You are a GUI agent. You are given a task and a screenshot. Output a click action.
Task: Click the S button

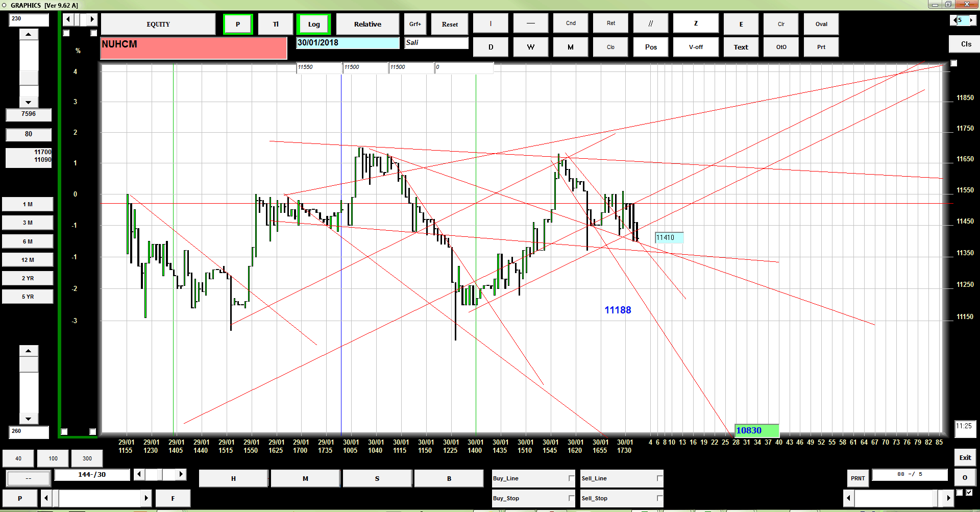pos(377,478)
